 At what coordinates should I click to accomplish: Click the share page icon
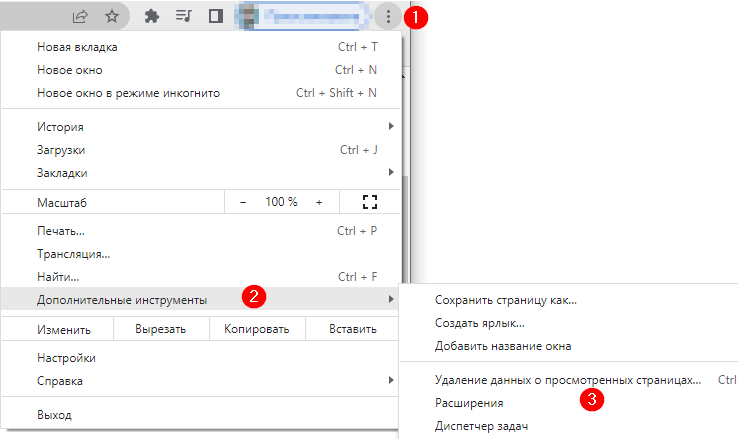point(80,16)
